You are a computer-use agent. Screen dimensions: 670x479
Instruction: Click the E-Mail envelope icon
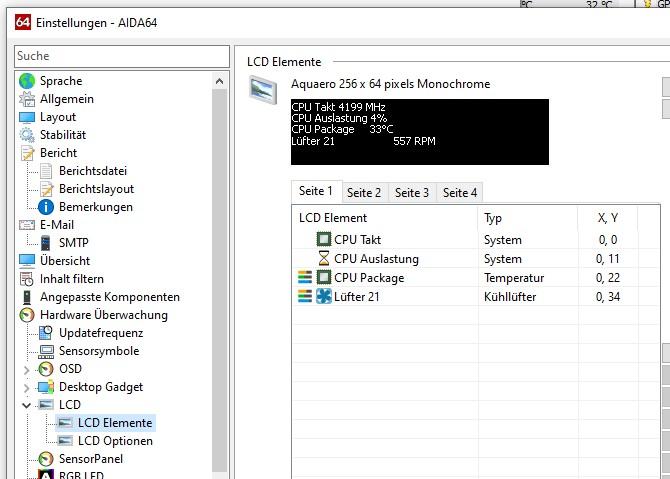click(x=27, y=225)
